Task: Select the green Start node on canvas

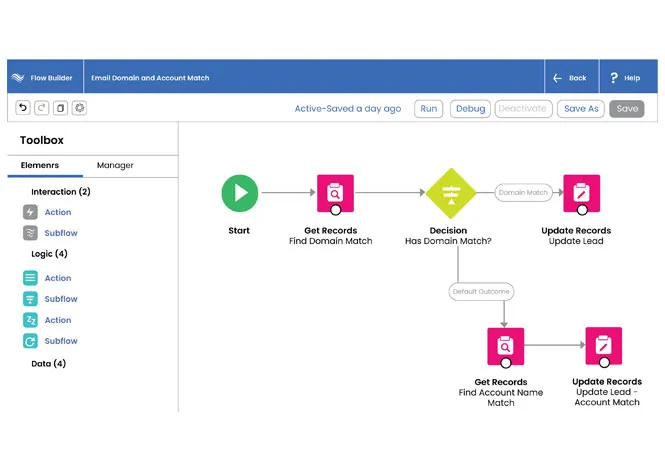Action: tap(239, 193)
